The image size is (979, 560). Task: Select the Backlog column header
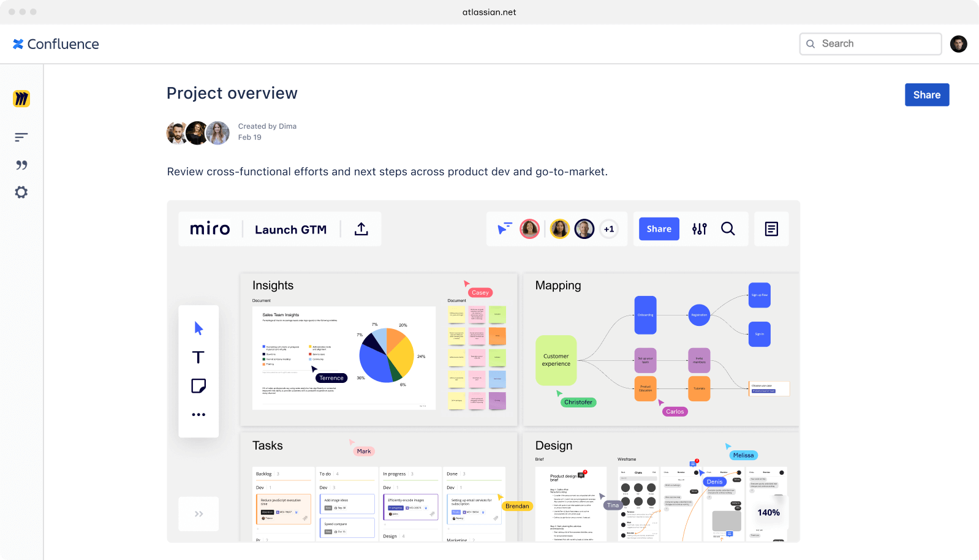(x=264, y=474)
